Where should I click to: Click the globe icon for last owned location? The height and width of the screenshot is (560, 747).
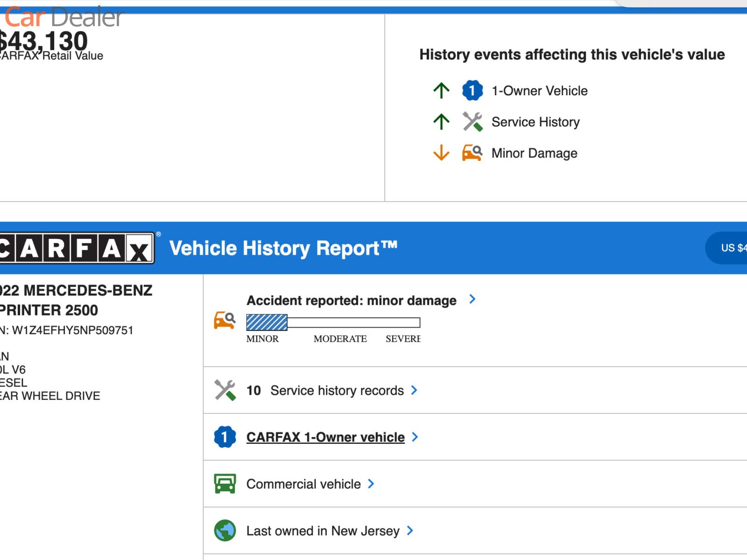[x=225, y=531]
